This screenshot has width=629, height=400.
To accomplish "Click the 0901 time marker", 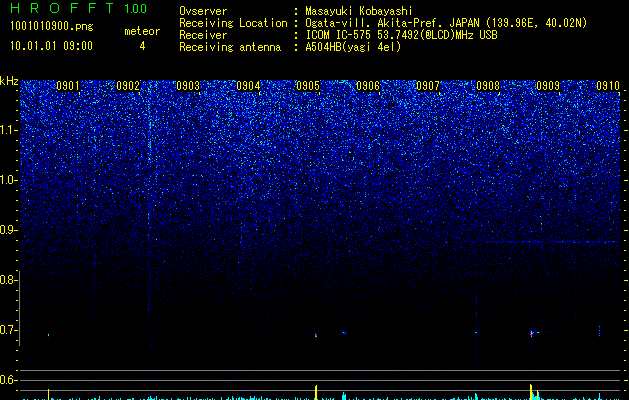I will point(68,86).
